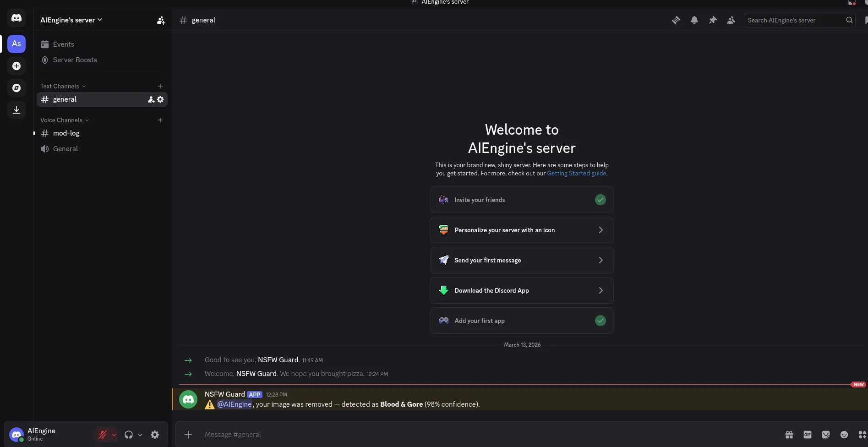Open Discord home via the Discord logo
Image resolution: width=868 pixels, height=447 pixels.
16,18
